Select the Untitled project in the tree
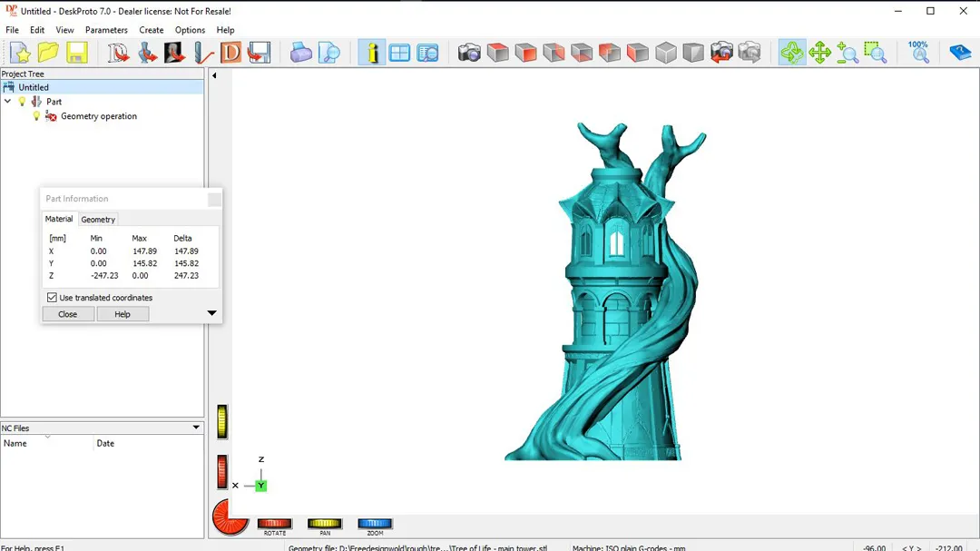 [x=34, y=87]
